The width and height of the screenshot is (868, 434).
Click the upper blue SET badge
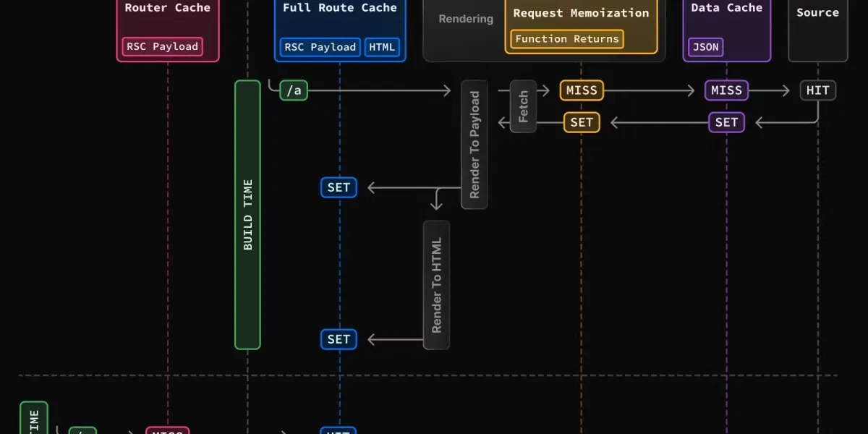tap(339, 187)
